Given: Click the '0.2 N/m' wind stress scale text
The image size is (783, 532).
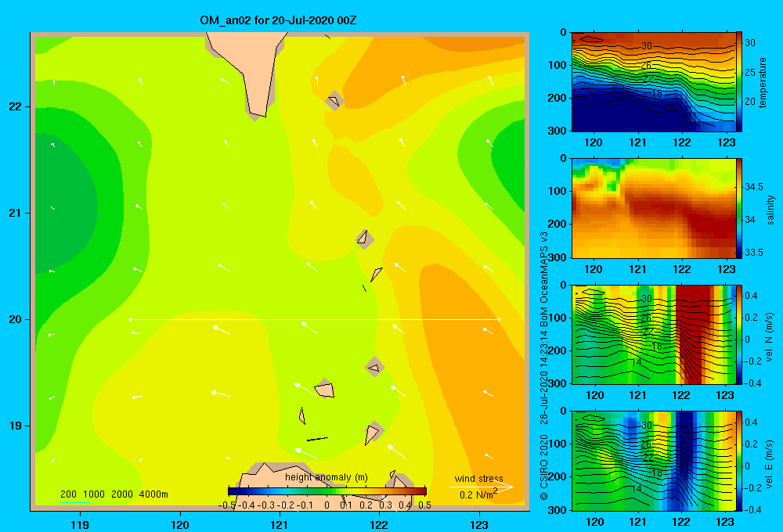Looking at the screenshot, I should pos(478,494).
